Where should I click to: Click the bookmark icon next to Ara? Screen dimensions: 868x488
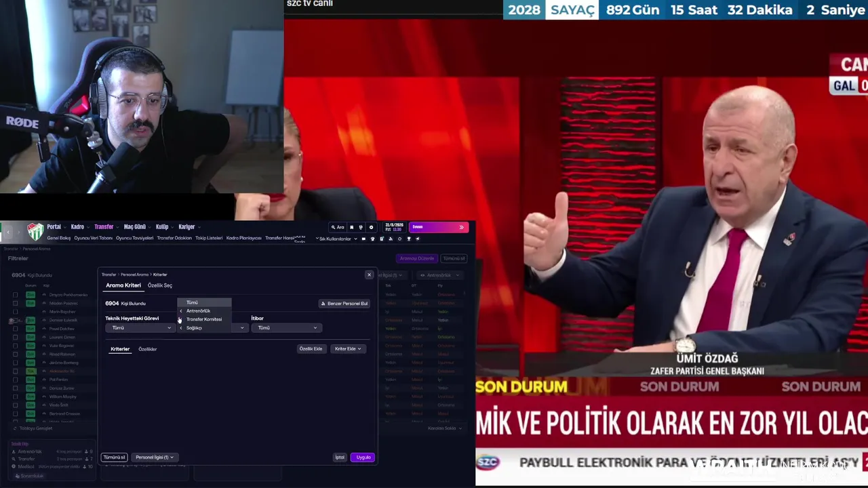[x=351, y=227]
